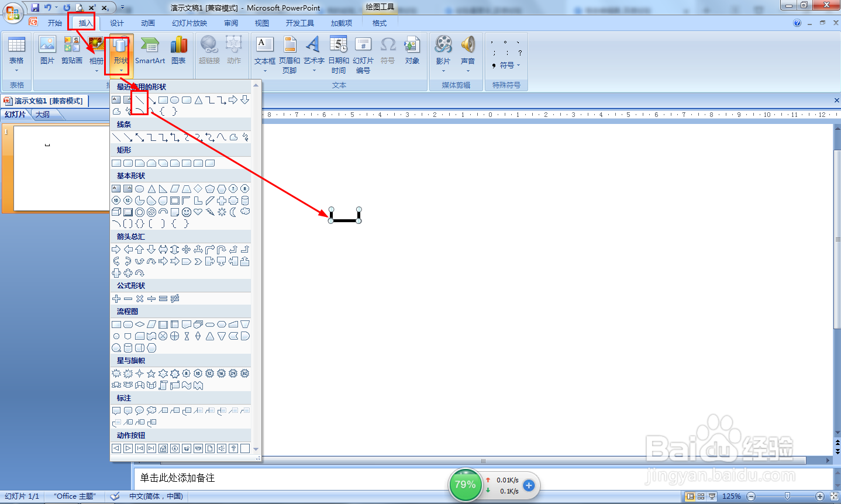Viewport: 841px width, 504px height.
Task: Switch to the Design (设计) tab
Action: 117,23
